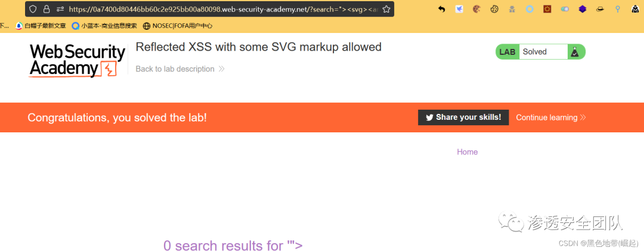Click the shield tracking protection icon
The image size is (644, 251).
point(33,9)
